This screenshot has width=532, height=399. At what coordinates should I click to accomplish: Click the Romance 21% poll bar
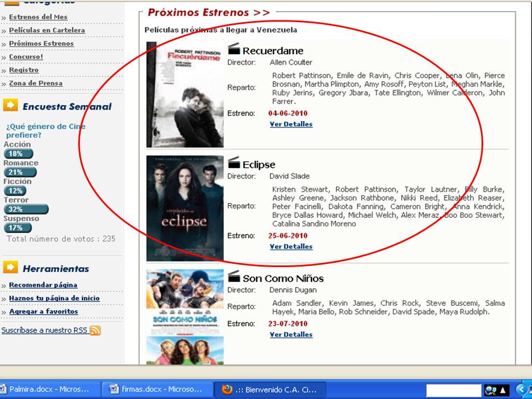point(20,172)
